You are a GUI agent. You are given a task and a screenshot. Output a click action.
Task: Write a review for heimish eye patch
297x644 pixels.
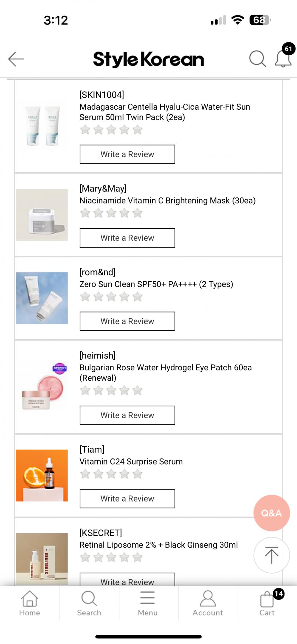[x=127, y=415]
